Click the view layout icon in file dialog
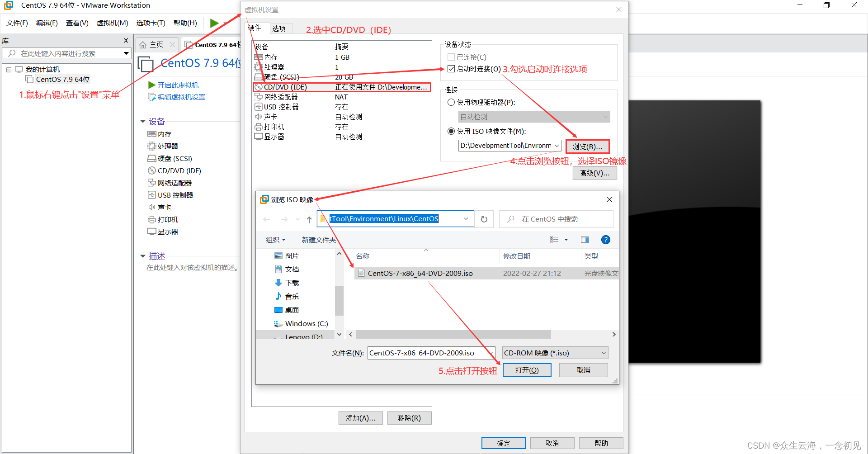The width and height of the screenshot is (868, 454). [x=554, y=240]
